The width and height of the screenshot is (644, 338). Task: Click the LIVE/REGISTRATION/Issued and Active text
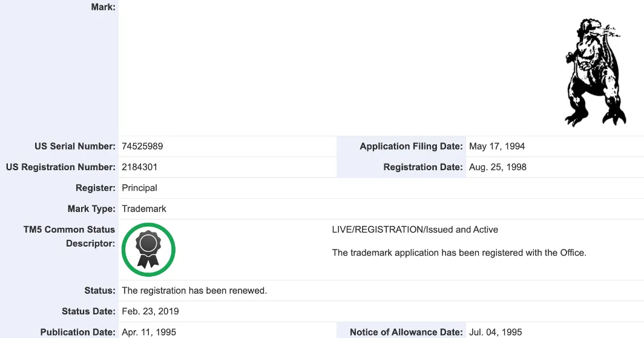click(415, 230)
